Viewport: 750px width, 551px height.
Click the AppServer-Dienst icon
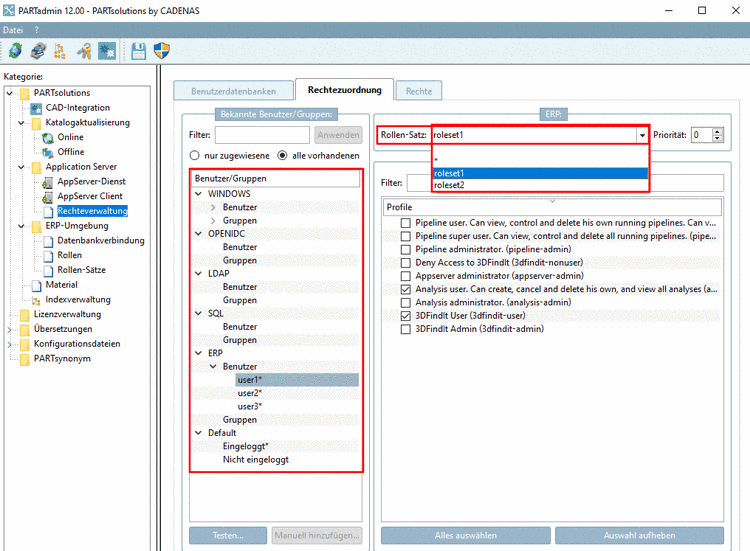pyautogui.click(x=48, y=182)
